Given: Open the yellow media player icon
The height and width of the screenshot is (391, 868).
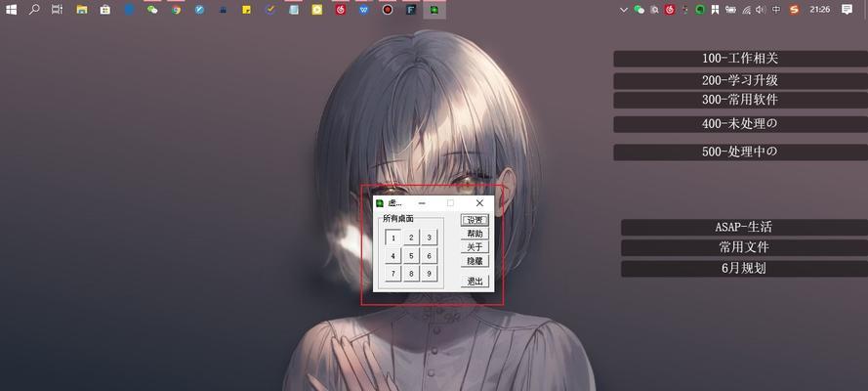Looking at the screenshot, I should point(317,10).
